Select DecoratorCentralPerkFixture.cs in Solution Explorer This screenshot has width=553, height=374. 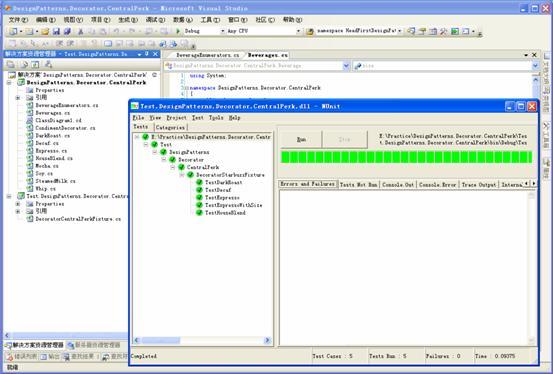(78, 219)
